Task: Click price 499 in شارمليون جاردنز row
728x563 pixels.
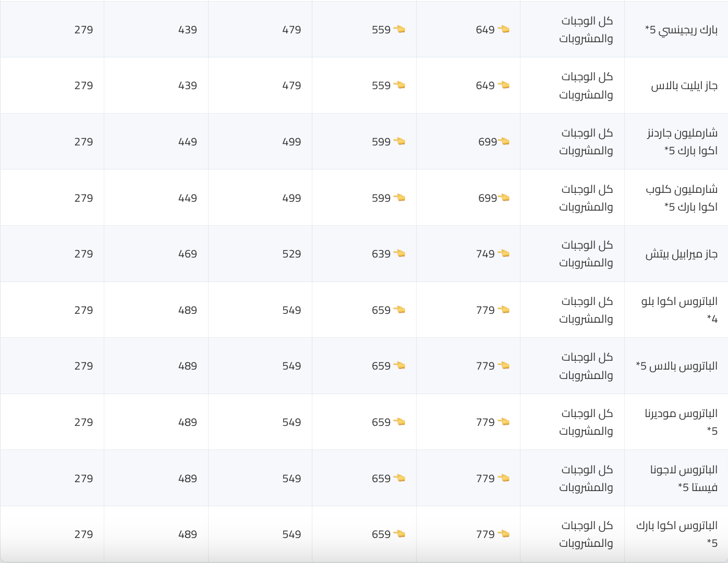Action: point(292,142)
